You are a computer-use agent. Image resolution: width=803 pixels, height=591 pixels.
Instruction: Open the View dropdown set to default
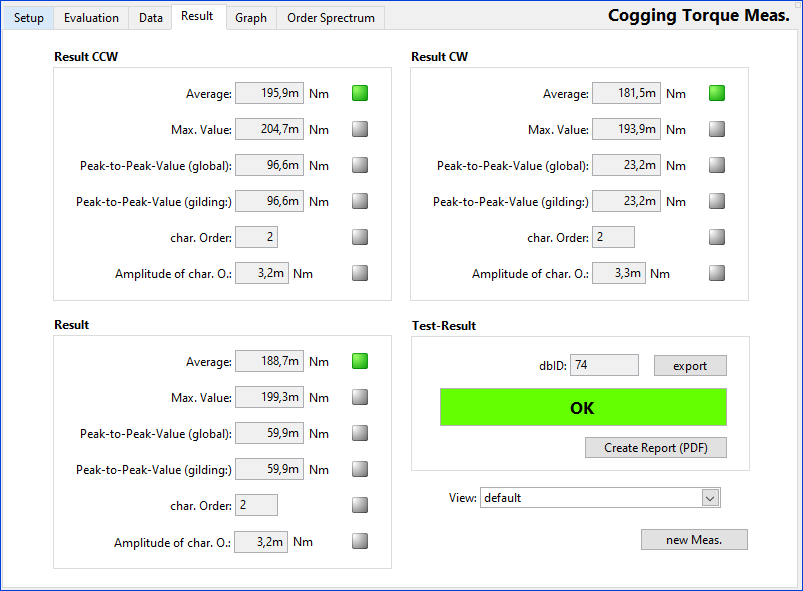[x=600, y=498]
